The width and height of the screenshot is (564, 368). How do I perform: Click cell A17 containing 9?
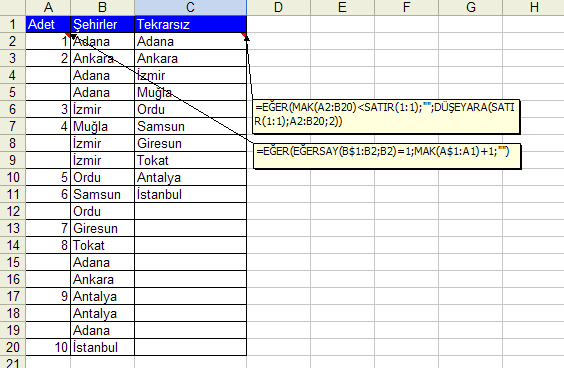(48, 296)
